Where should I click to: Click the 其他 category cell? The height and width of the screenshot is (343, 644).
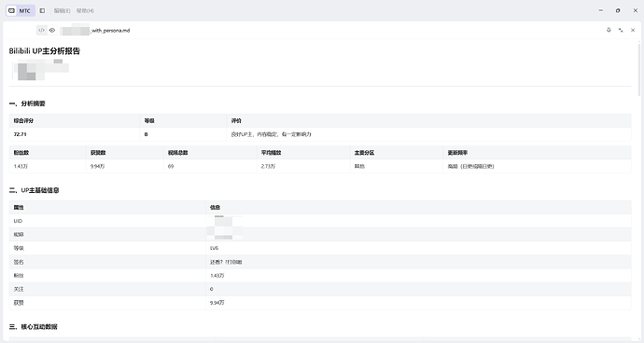[x=359, y=167]
